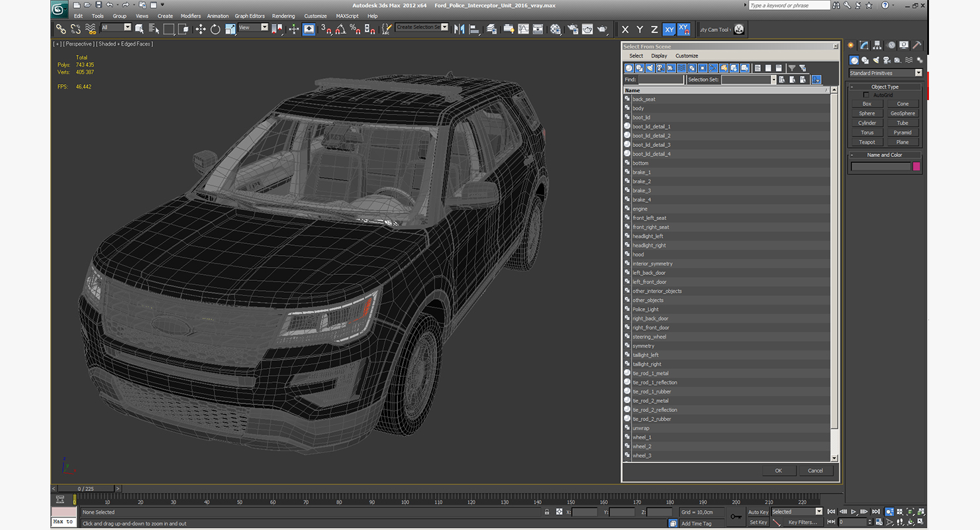Click the 0 / 225 time slider

pos(86,489)
